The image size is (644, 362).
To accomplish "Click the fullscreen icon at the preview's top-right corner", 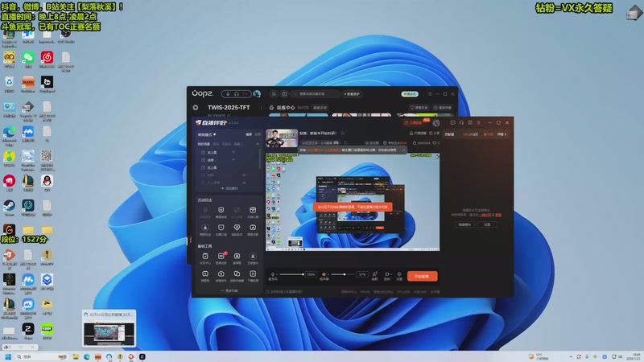I will [x=436, y=156].
